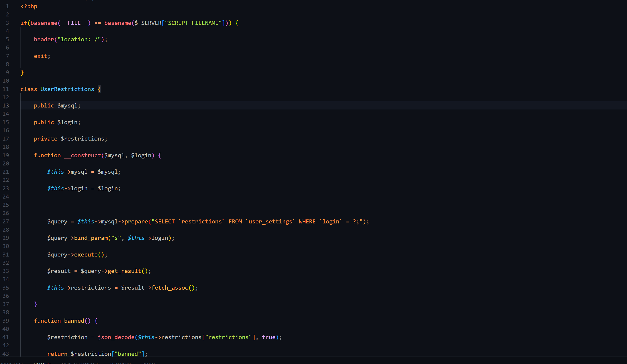Screen dimensions: 627x364
Task: Click line number 11 in gutter
Action: coord(6,89)
